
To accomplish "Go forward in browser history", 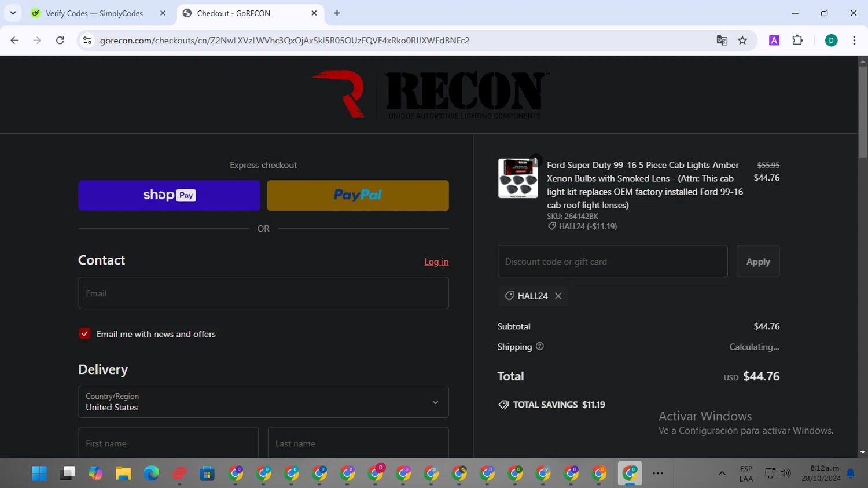I will pos(37,41).
